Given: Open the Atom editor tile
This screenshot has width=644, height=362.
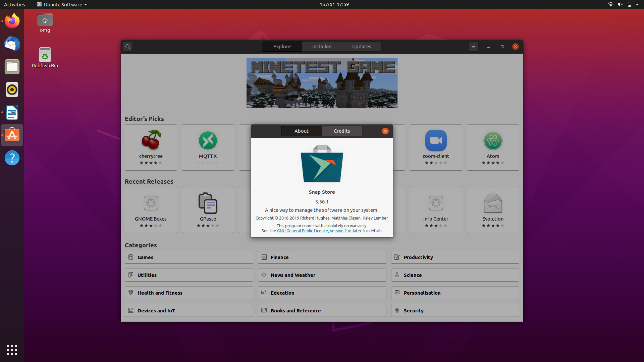Looking at the screenshot, I should pos(493,147).
